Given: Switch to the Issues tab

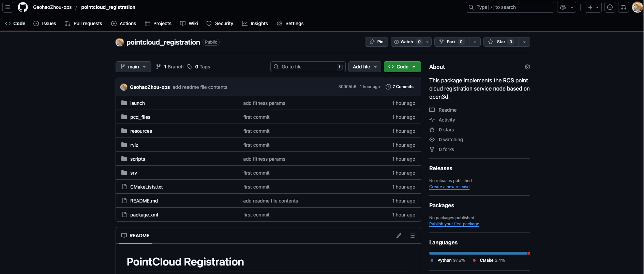Looking at the screenshot, I should pos(45,23).
